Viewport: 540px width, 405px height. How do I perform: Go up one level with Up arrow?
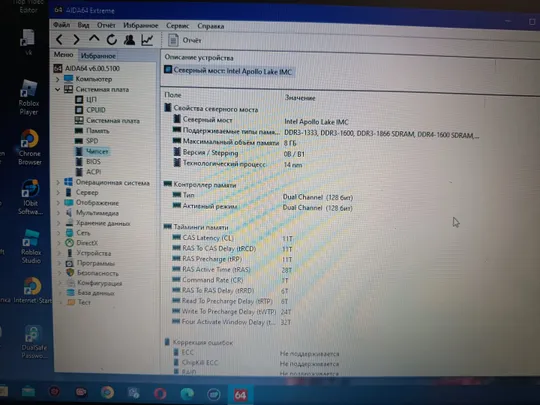tap(94, 39)
